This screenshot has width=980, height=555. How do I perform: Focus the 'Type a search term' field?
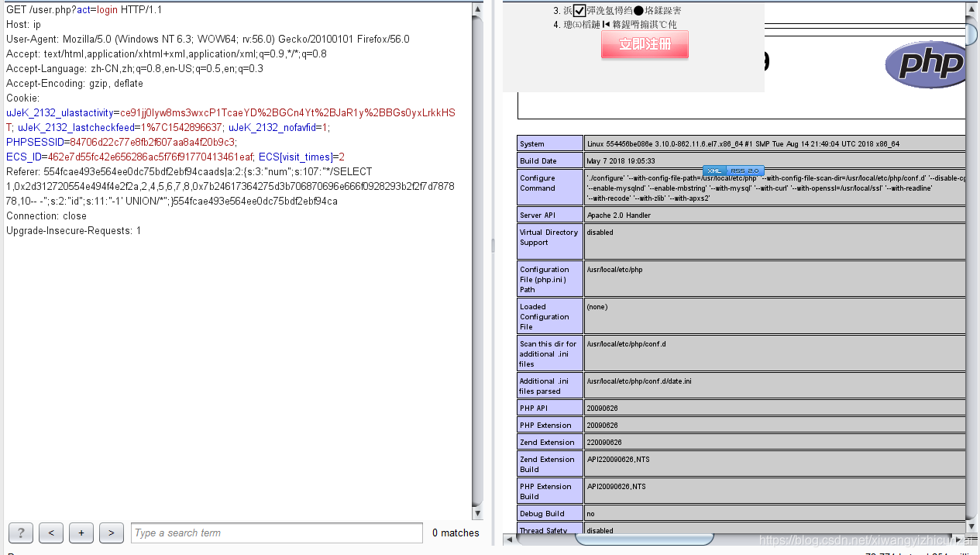(277, 533)
